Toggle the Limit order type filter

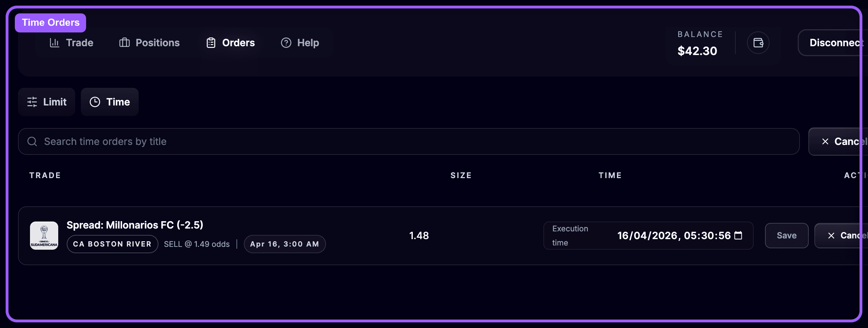click(47, 102)
